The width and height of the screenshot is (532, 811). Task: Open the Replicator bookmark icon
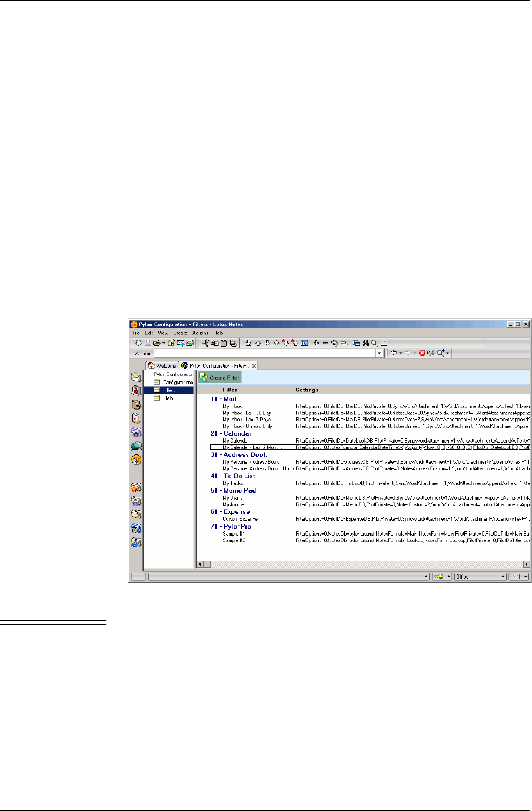click(x=136, y=432)
